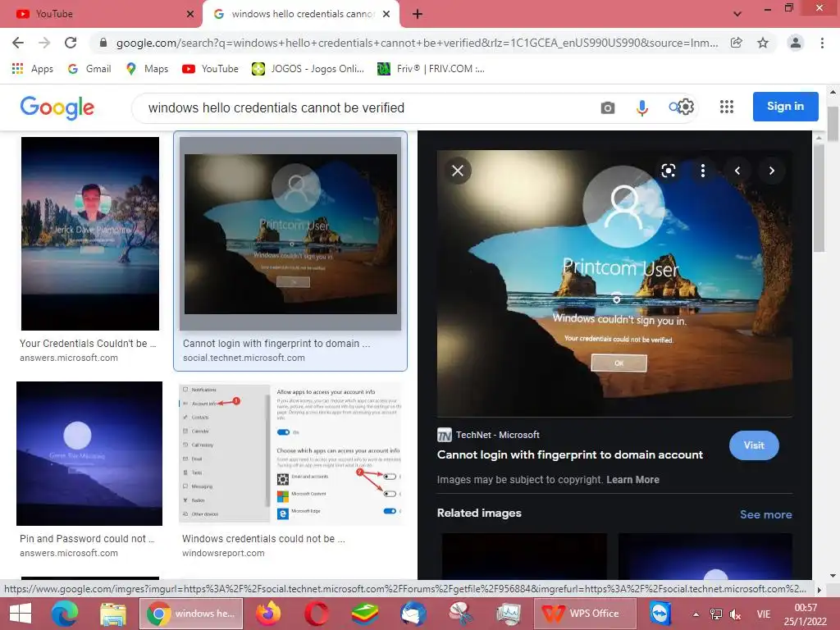Screen dimensions: 840x630
Task: Click the browser forward arrow
Action: click(44, 43)
